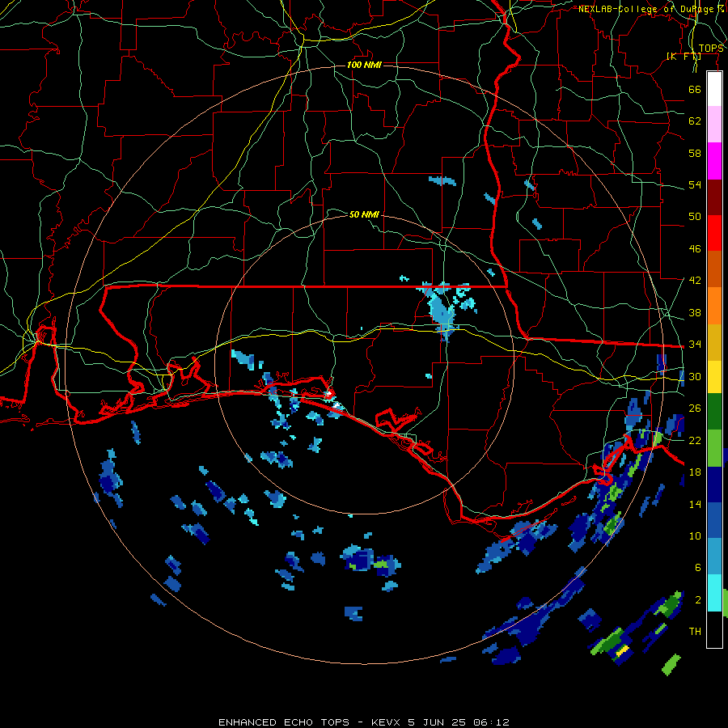The width and height of the screenshot is (728, 728).
Task: Click the white swatch in TOPS legend
Action: 714,89
